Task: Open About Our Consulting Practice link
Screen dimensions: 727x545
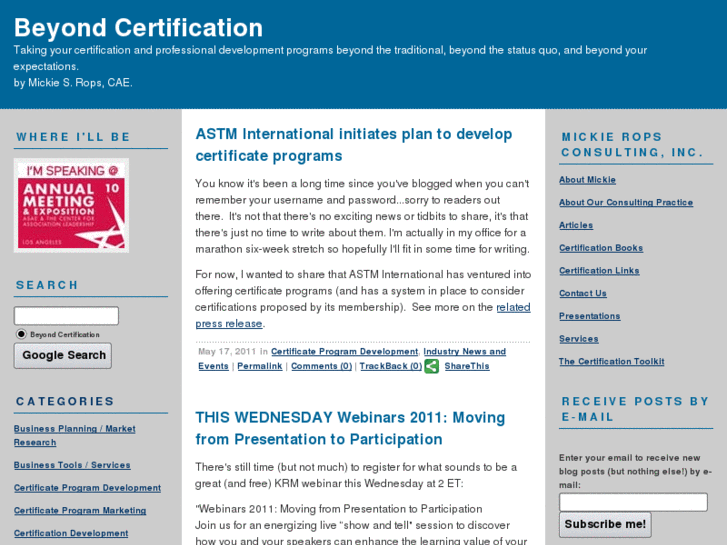Action: pyautogui.click(x=626, y=202)
